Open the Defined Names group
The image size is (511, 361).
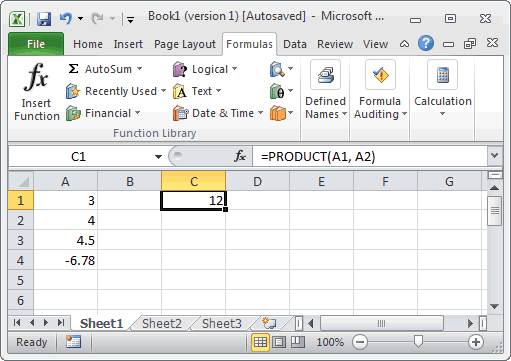click(x=325, y=90)
